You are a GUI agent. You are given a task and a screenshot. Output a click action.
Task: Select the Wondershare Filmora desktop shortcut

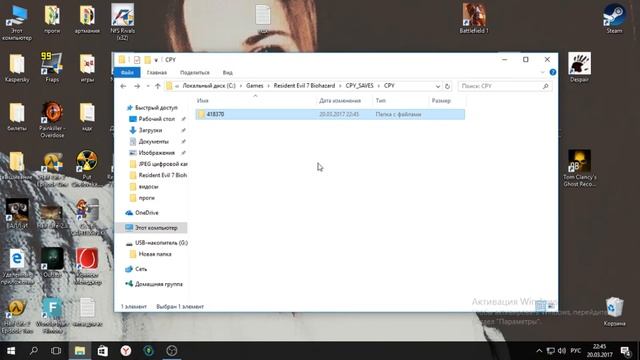(52, 315)
